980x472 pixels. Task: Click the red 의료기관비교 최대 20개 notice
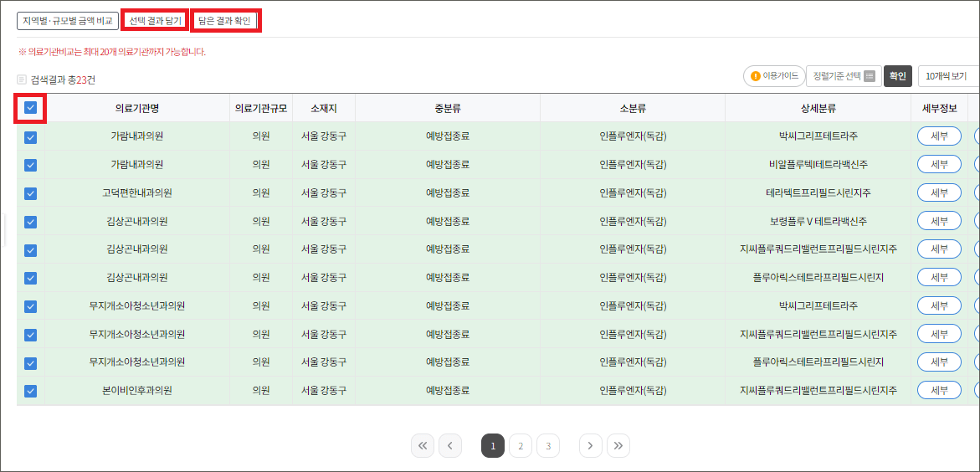112,52
